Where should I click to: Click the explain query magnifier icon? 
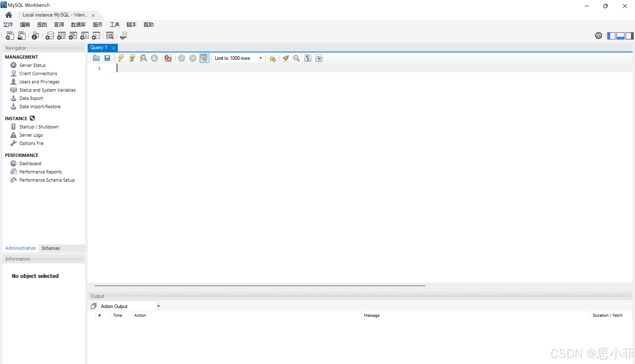[143, 58]
